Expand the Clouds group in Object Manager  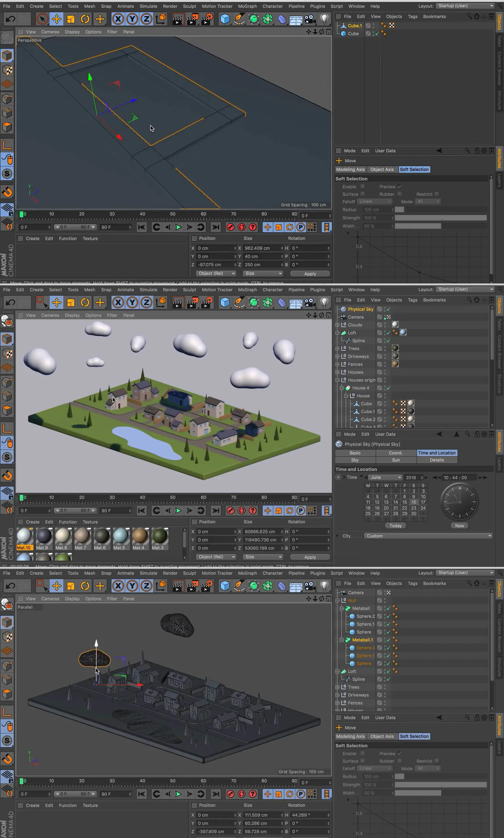(338, 325)
